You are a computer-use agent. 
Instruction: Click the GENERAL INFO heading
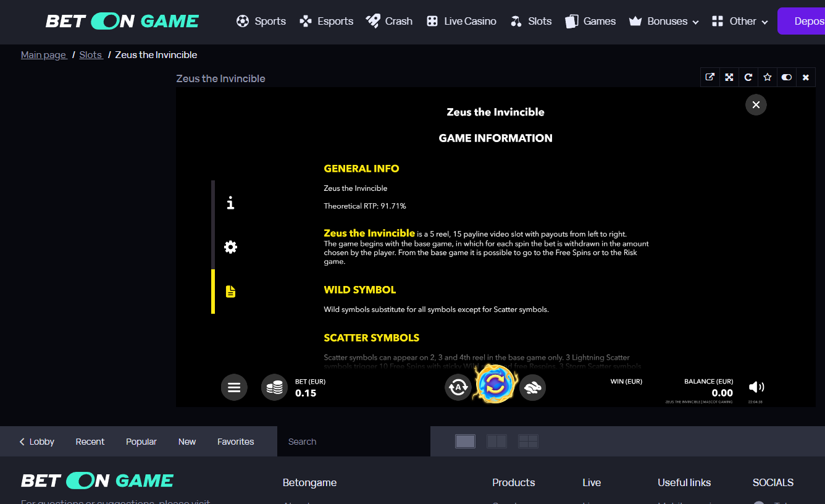click(x=361, y=169)
